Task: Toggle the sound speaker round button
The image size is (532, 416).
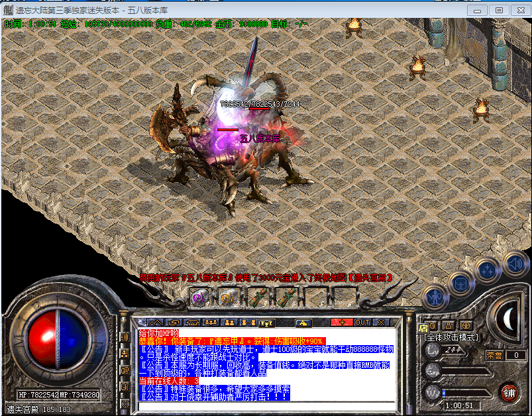Action: [515, 264]
